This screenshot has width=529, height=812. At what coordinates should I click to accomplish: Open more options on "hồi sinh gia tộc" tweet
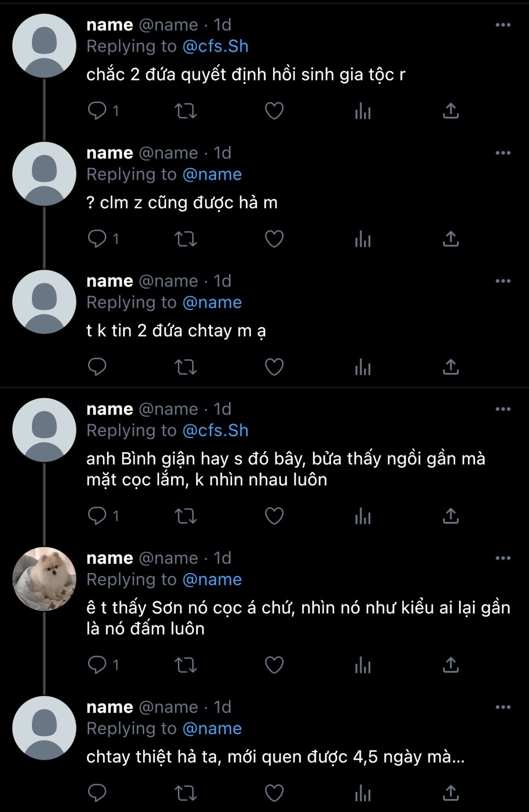click(x=503, y=25)
